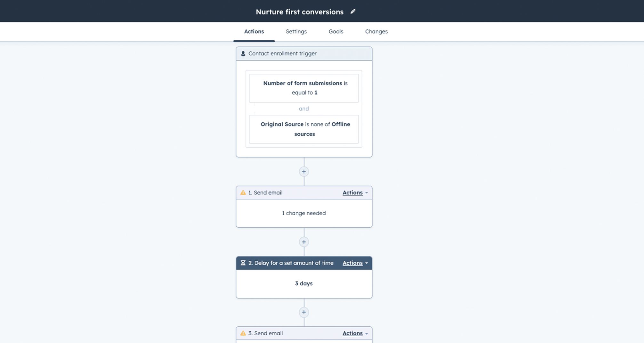Open the Goals tab
The height and width of the screenshot is (343, 644).
pyautogui.click(x=336, y=31)
